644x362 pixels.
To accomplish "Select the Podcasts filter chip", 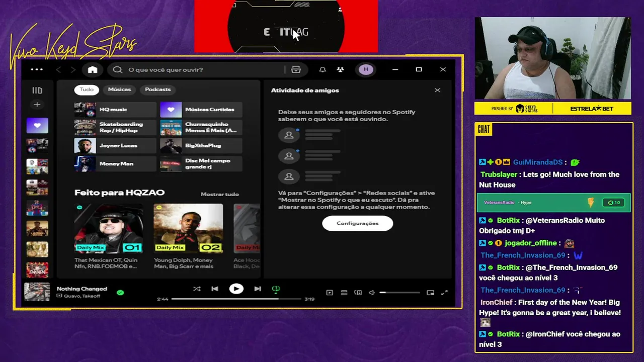I will click(158, 89).
